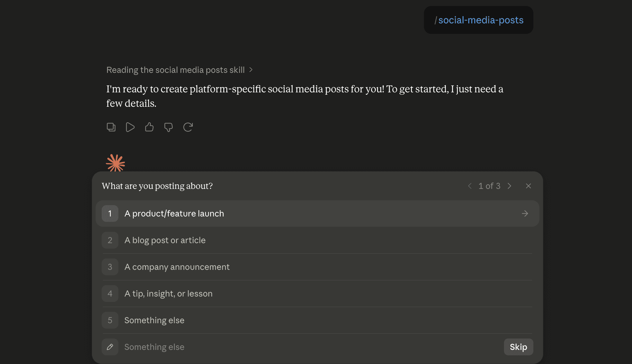632x364 pixels.
Task: Click 'What are you posting about?' heading
Action: (x=157, y=186)
